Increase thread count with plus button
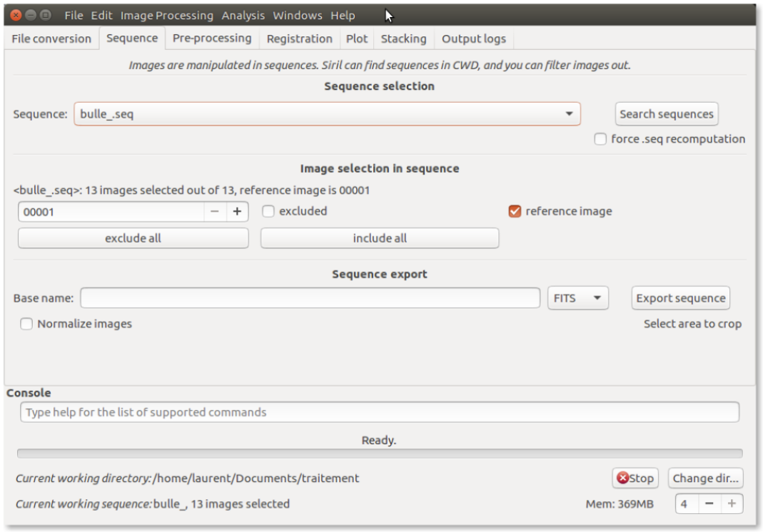Screen dimensions: 763x532 732,503
